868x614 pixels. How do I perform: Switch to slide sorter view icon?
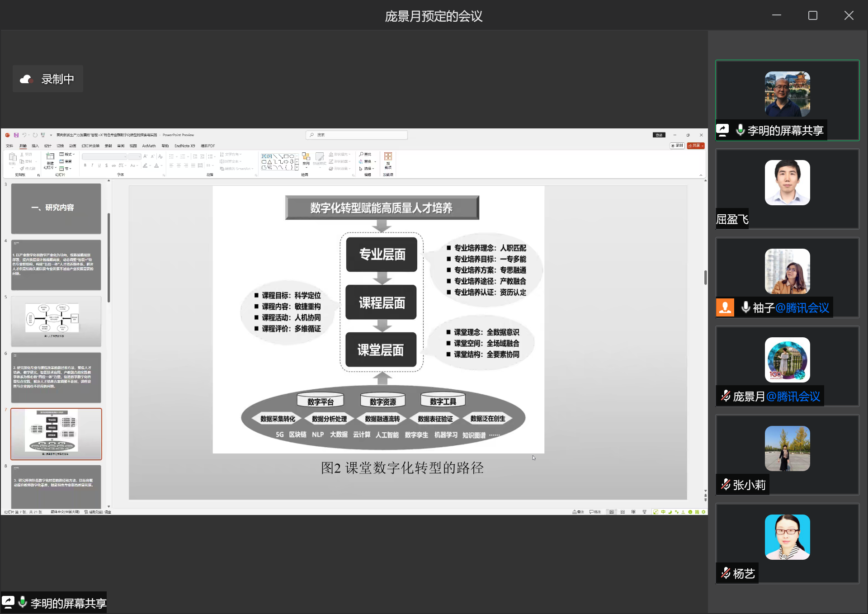coord(623,512)
